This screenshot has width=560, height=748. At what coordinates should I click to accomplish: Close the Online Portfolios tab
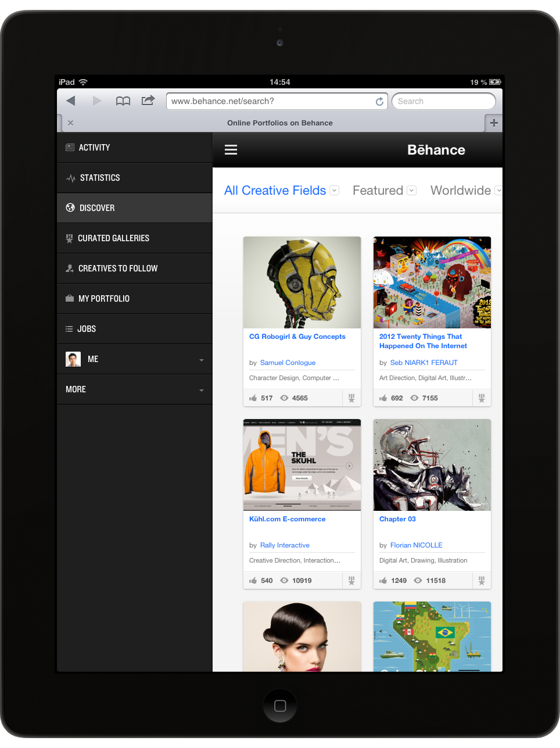point(70,123)
